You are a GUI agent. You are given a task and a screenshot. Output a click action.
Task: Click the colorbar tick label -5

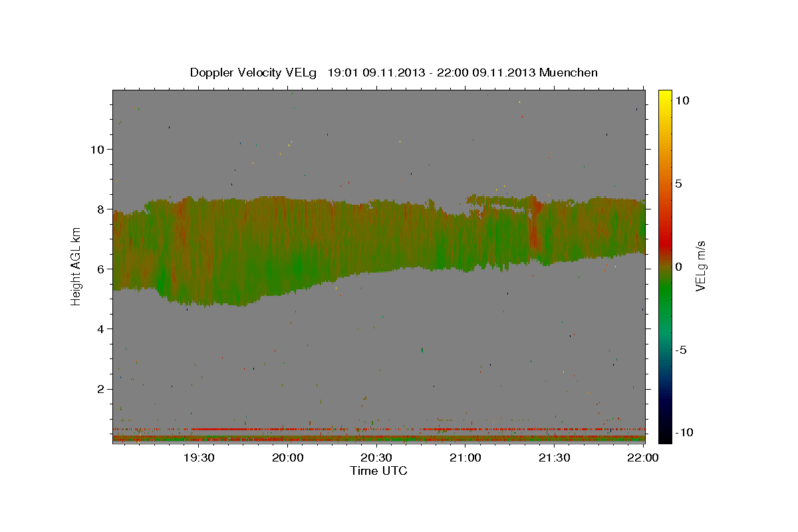[681, 350]
